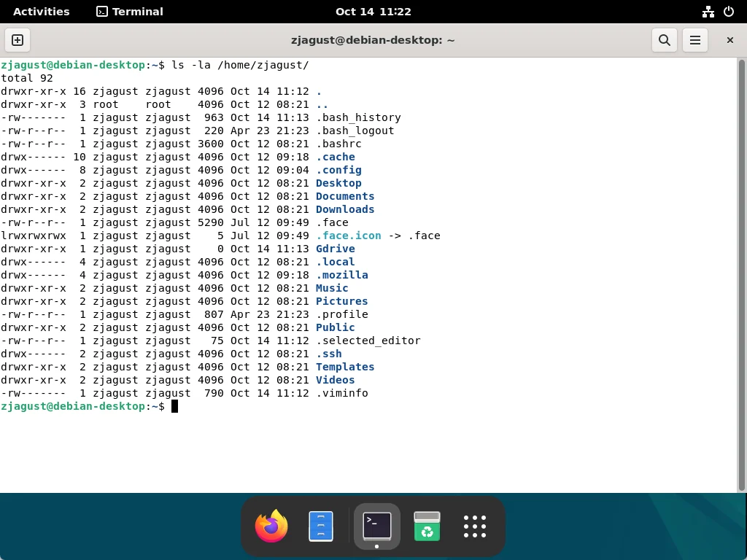Click the Videos directory name
This screenshot has width=747, height=560.
pos(336,380)
